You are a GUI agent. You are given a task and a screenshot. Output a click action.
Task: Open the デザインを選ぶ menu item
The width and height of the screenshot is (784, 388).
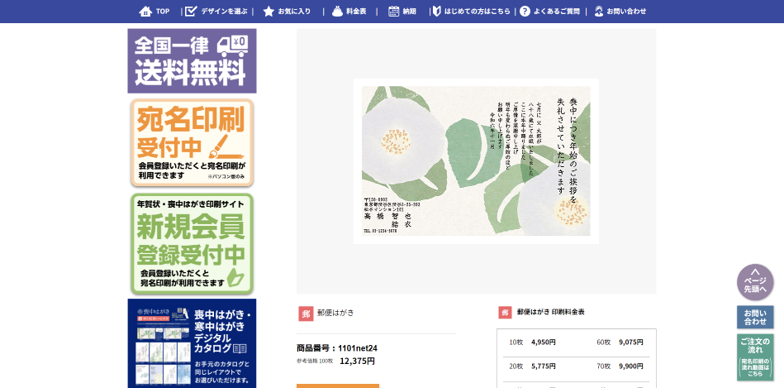point(224,11)
